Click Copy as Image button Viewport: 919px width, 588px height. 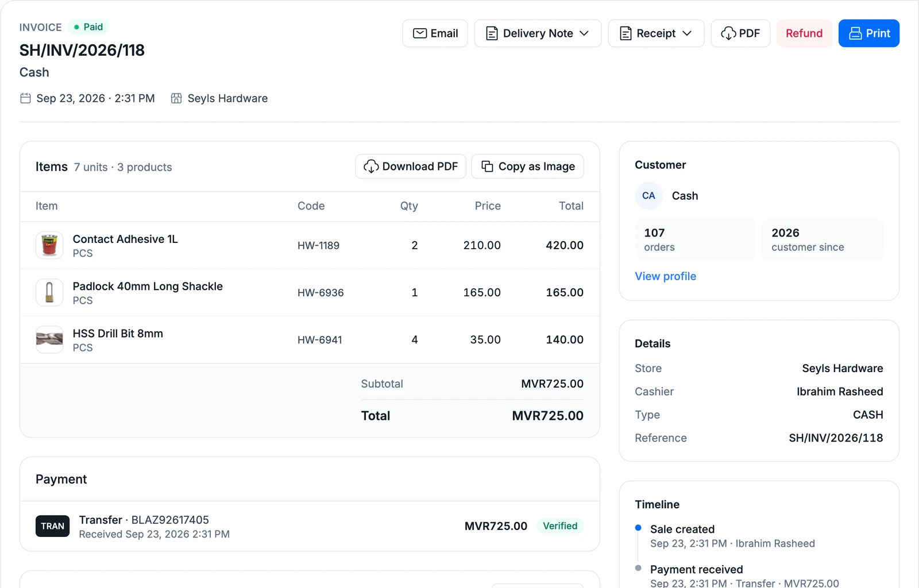pos(527,167)
